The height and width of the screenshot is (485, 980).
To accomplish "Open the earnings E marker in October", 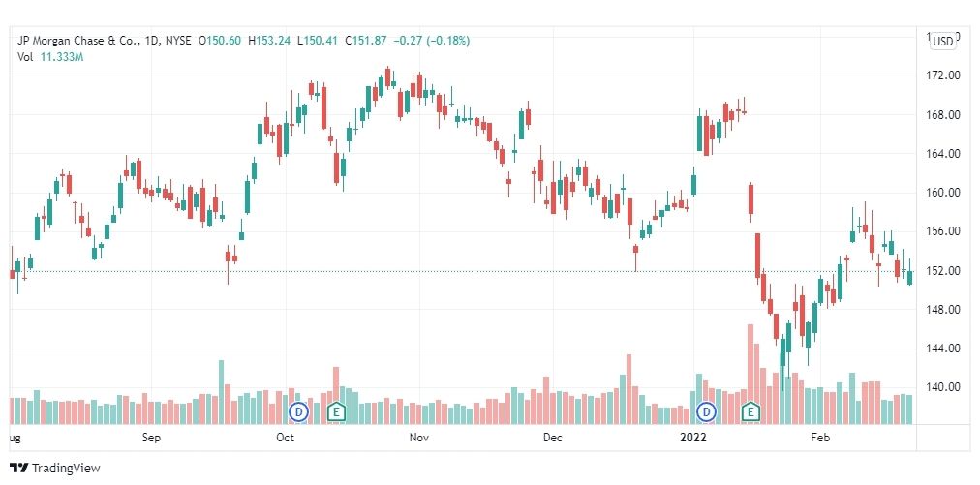I will point(336,411).
